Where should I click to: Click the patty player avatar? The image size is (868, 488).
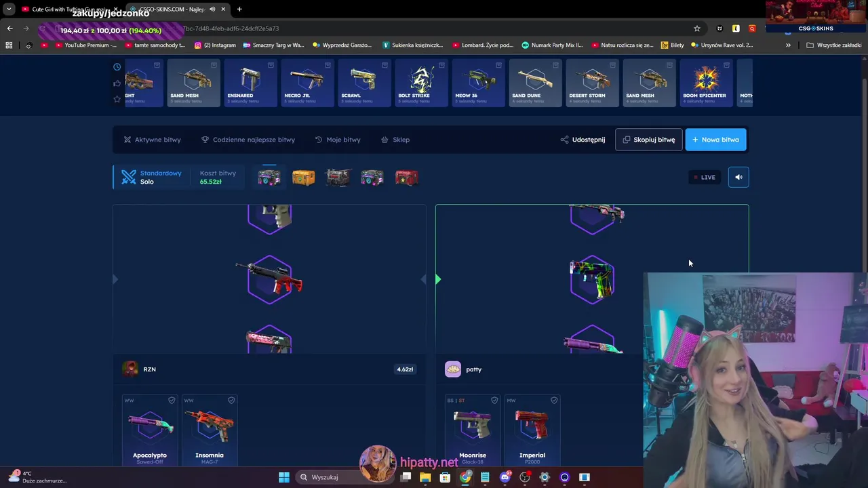click(453, 369)
